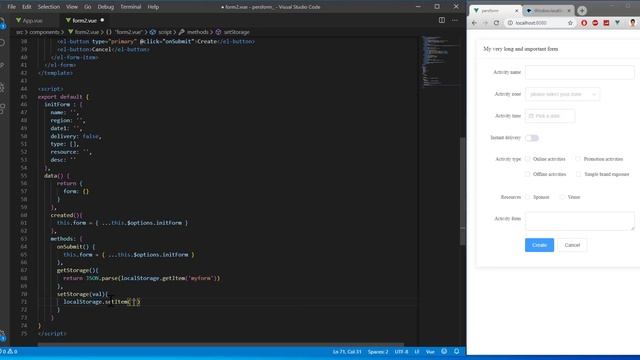640x360 pixels.
Task: Click the UTF-8 encoding status item
Action: (x=401, y=351)
